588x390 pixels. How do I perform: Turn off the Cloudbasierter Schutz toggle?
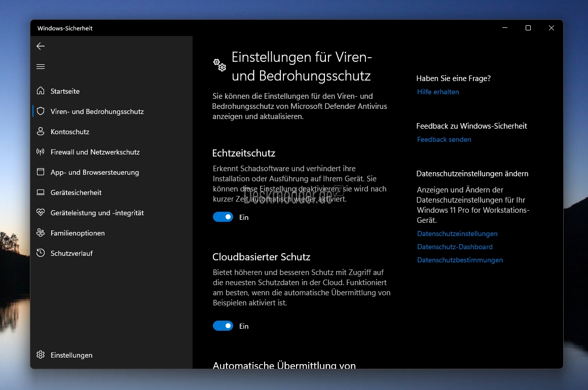click(223, 326)
